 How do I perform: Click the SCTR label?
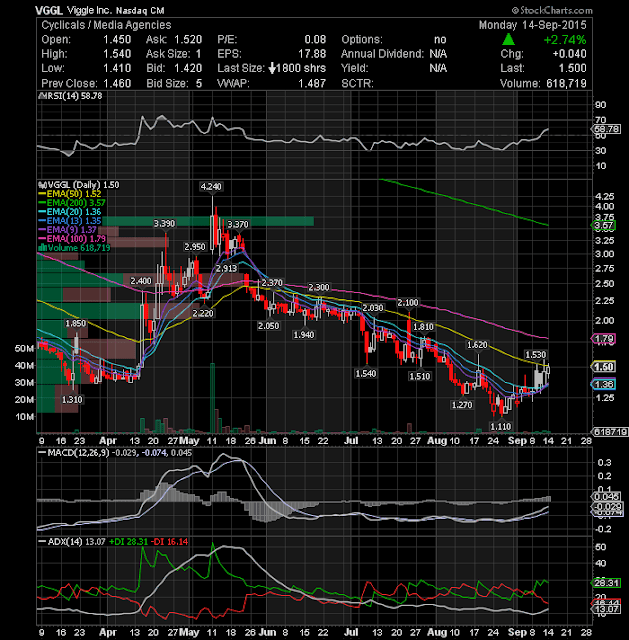[x=357, y=83]
